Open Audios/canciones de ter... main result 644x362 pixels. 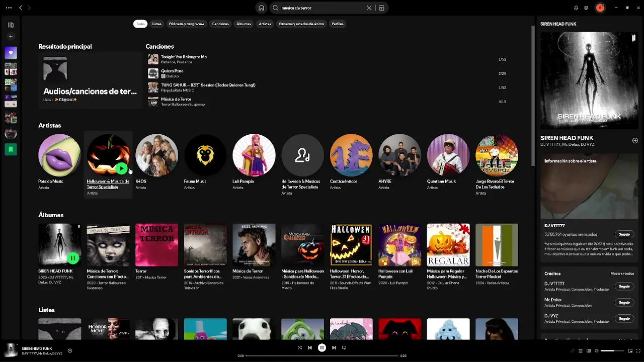click(x=90, y=80)
